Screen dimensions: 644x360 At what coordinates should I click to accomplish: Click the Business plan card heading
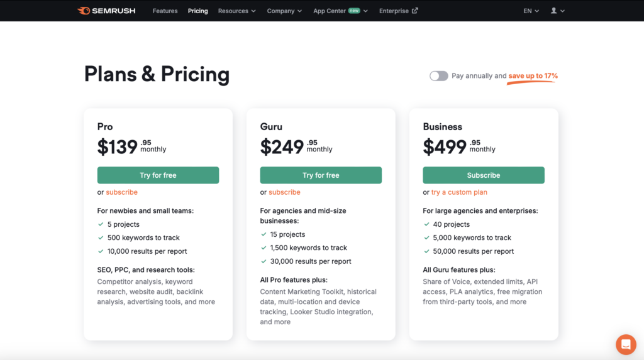442,127
